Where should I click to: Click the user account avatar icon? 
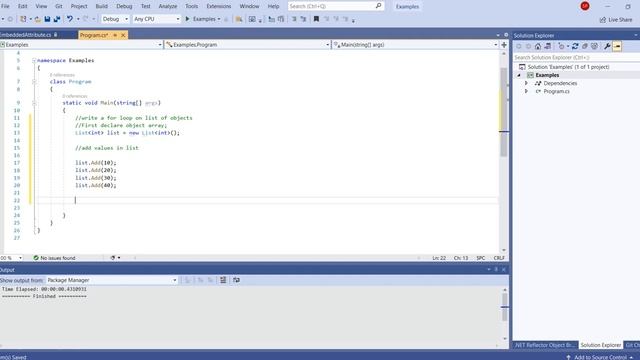coord(585,6)
